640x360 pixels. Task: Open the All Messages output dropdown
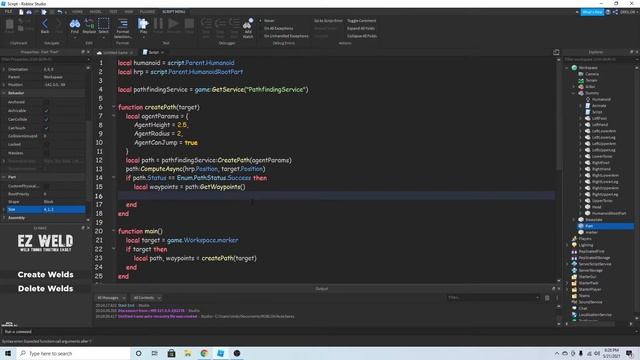[111, 298]
